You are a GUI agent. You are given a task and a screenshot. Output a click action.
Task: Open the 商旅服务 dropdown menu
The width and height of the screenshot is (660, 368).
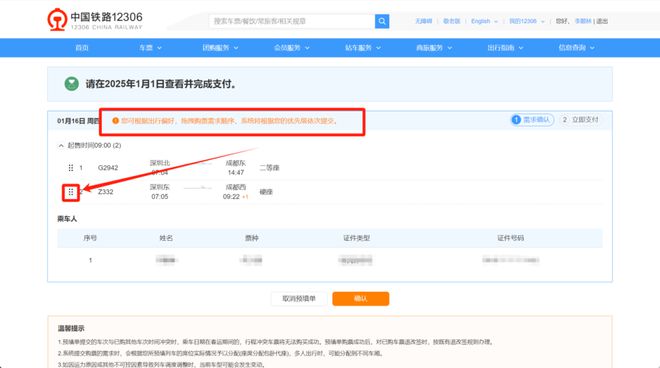tap(434, 48)
